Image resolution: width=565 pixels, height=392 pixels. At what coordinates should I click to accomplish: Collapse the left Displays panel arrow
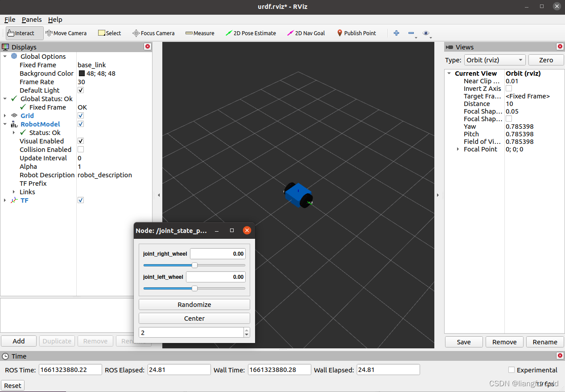[159, 195]
